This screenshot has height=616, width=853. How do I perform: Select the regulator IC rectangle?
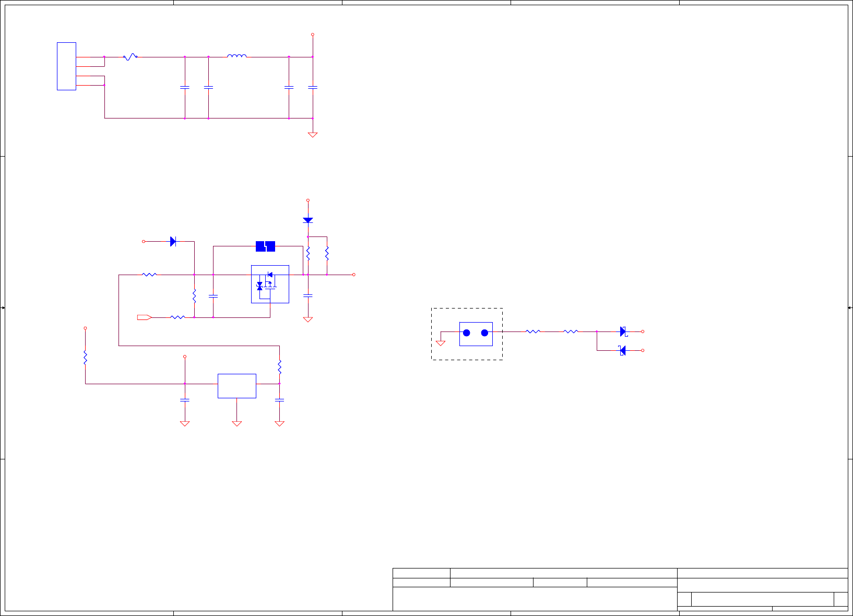coord(237,386)
